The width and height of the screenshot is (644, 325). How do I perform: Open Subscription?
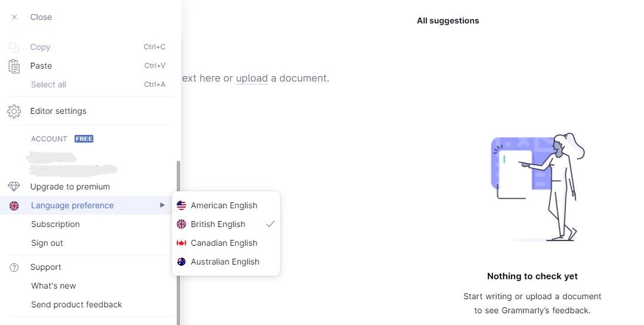click(x=55, y=224)
